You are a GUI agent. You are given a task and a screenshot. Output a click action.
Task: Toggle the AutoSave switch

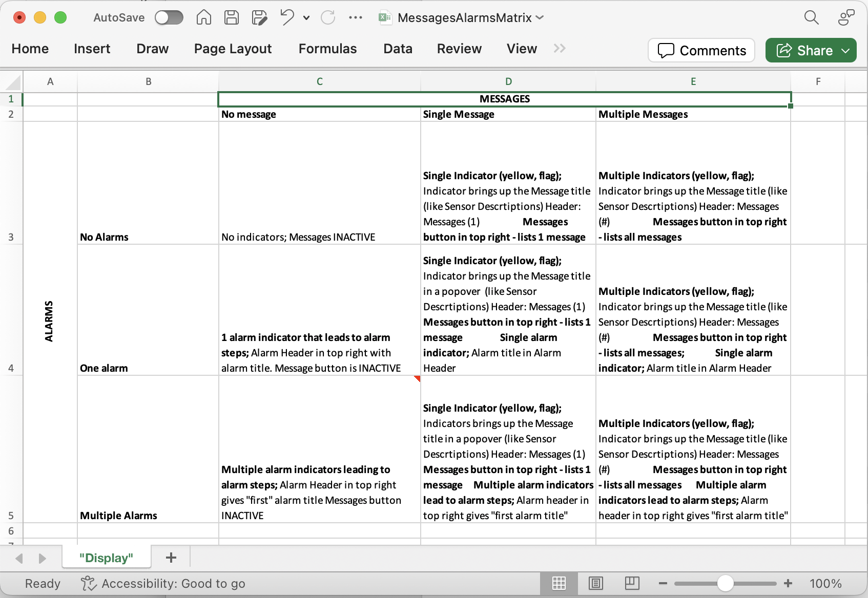point(169,17)
